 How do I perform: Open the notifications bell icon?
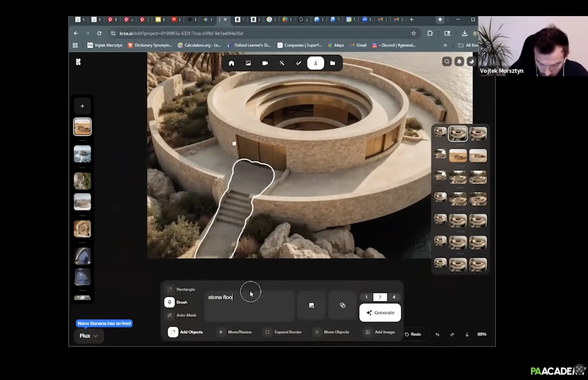click(x=459, y=61)
